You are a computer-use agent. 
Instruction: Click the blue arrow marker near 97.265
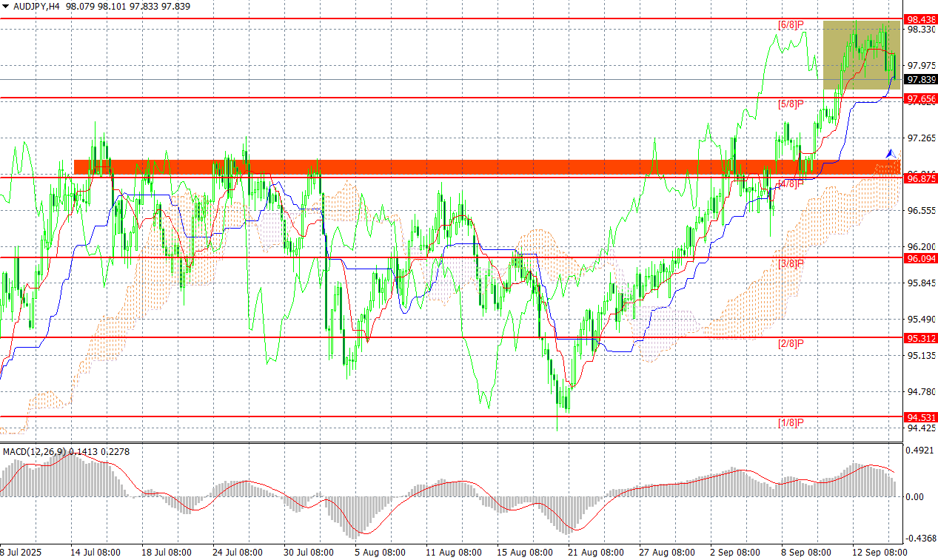pos(891,152)
